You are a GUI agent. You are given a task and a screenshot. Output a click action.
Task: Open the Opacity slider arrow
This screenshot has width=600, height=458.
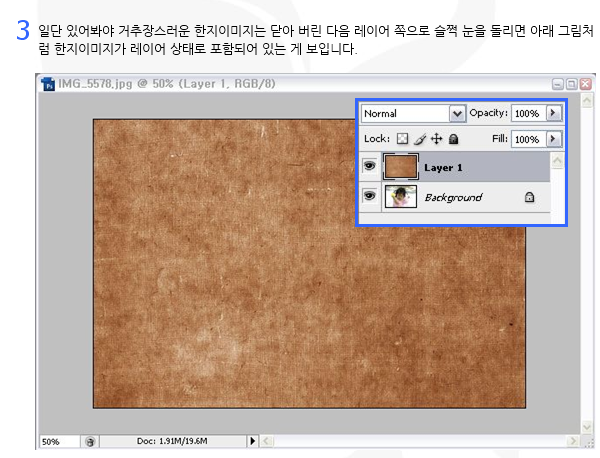553,113
